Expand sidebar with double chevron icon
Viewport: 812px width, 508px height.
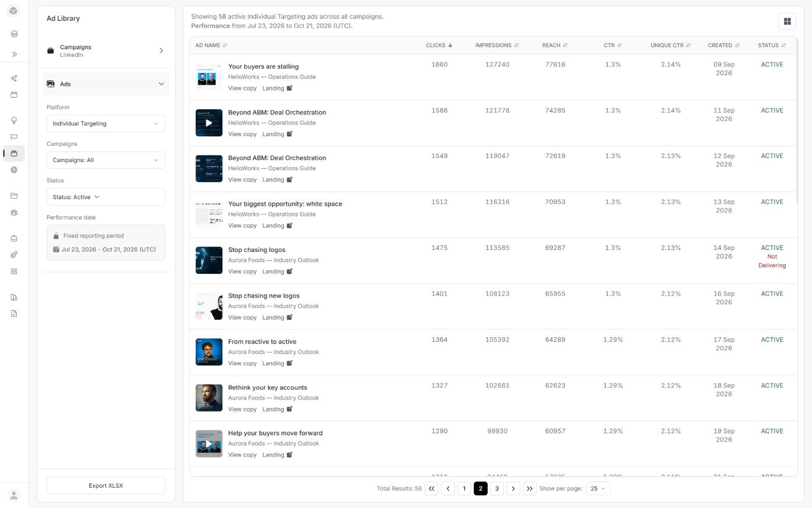[x=14, y=54]
